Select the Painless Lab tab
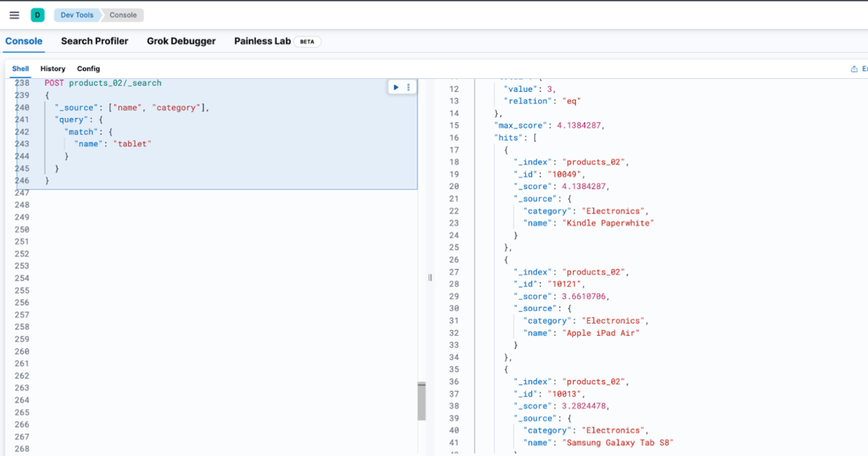This screenshot has width=868, height=456. 262,41
